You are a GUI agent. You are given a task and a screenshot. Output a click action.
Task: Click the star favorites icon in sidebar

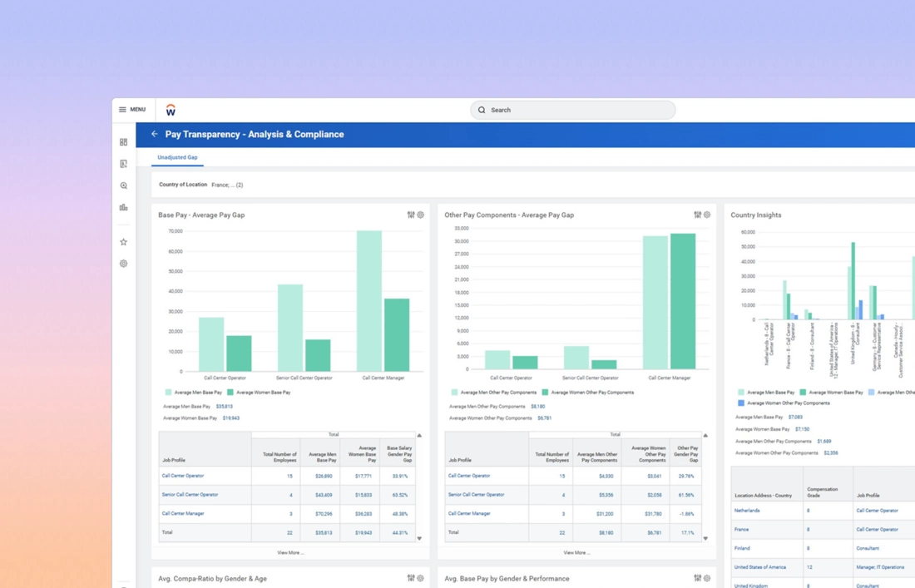[x=124, y=242]
